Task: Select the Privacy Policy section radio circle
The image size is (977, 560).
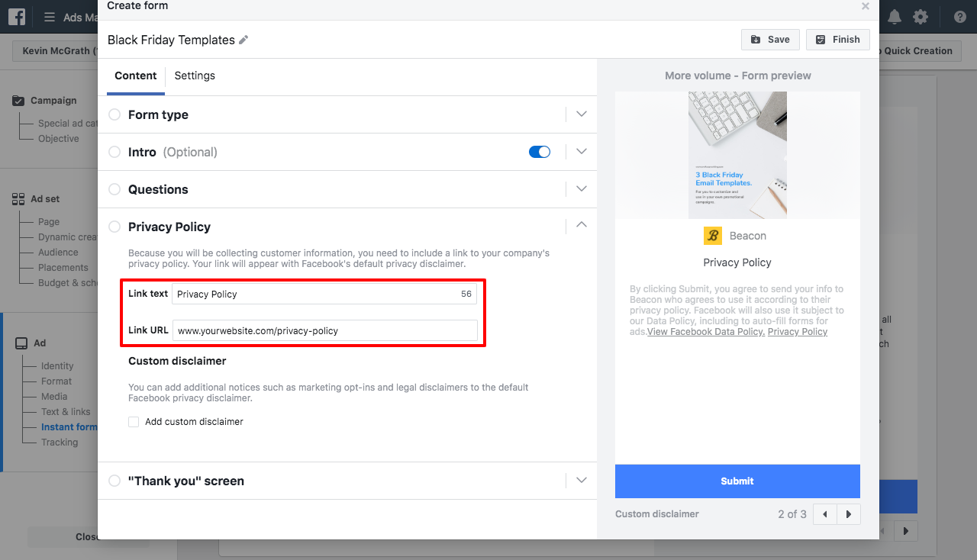Action: click(114, 227)
